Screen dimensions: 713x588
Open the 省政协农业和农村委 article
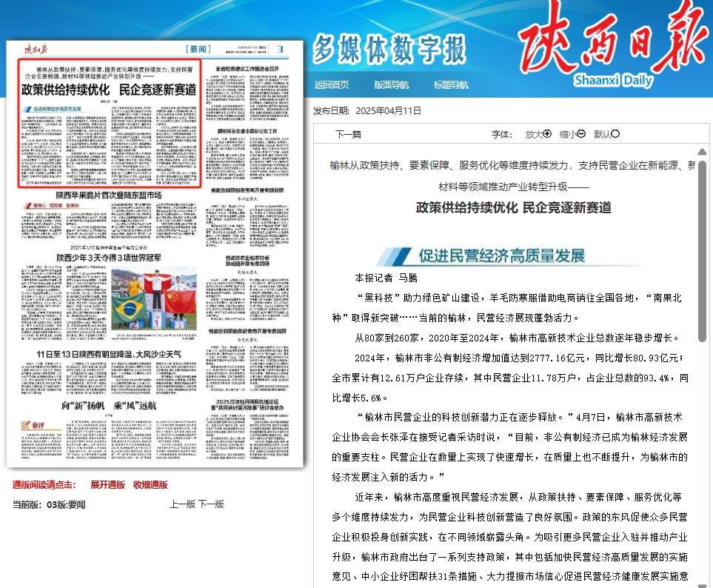[x=247, y=261]
